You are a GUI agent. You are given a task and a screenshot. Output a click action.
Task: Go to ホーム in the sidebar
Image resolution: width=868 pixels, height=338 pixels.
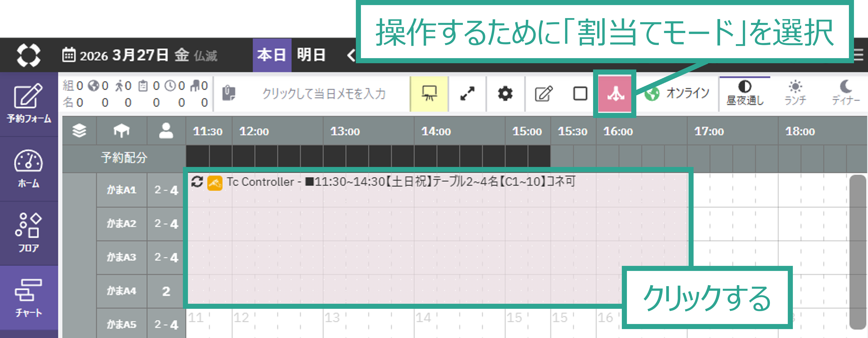click(29, 169)
